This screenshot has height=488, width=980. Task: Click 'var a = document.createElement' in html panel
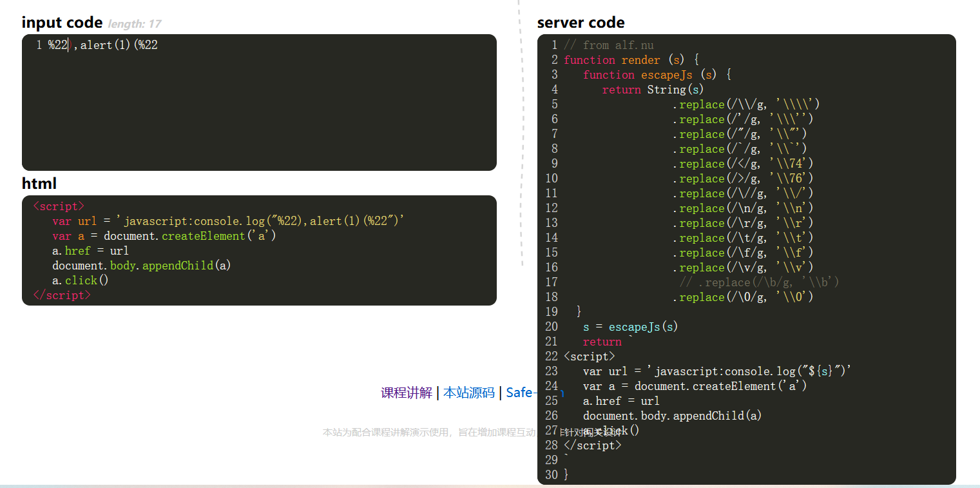(164, 236)
